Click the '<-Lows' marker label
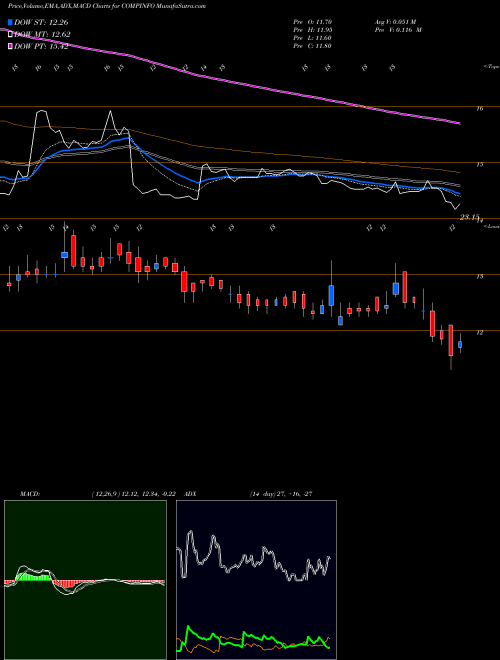 point(492,226)
